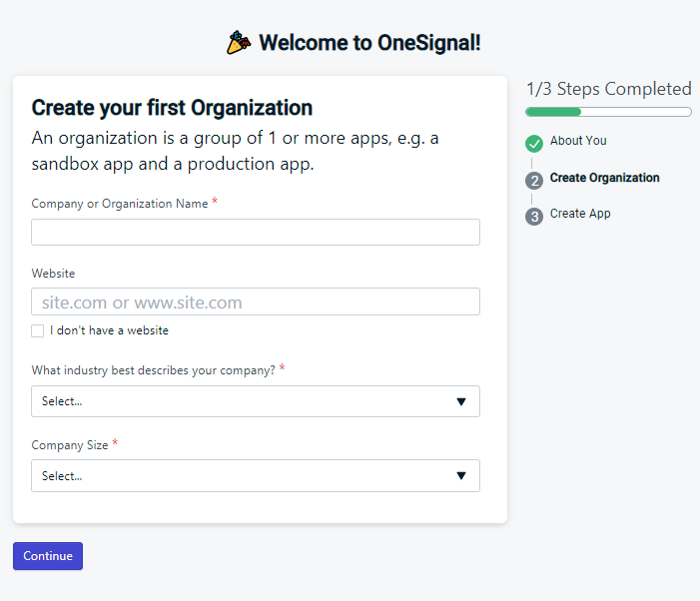Click the "1/3 Steps Completed" text
Viewport: 700px width, 601px height.
[x=609, y=89]
